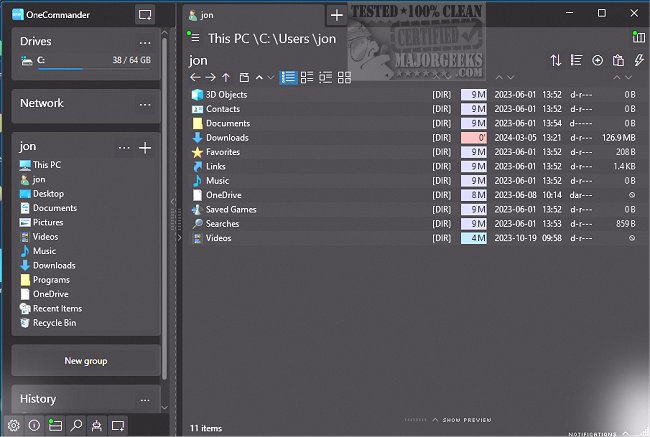Viewport: 650px width, 437px height.
Task: Go up to the parent folder
Action: point(226,77)
